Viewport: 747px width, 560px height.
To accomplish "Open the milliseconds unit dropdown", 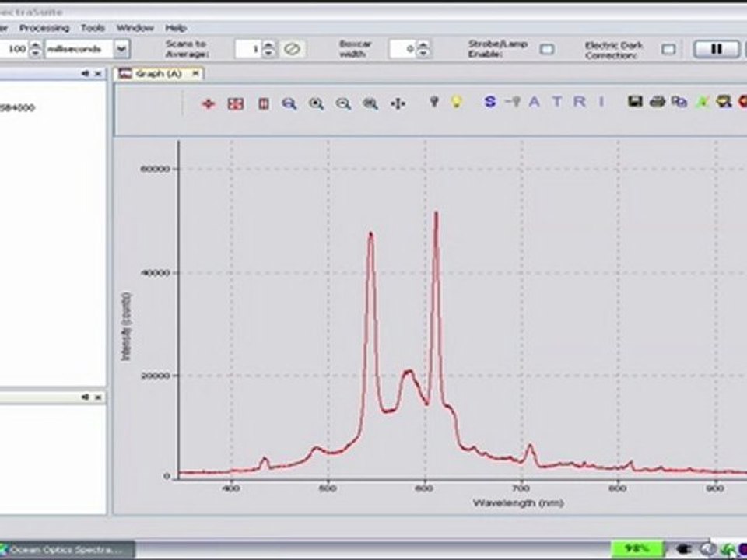I will 122,48.
